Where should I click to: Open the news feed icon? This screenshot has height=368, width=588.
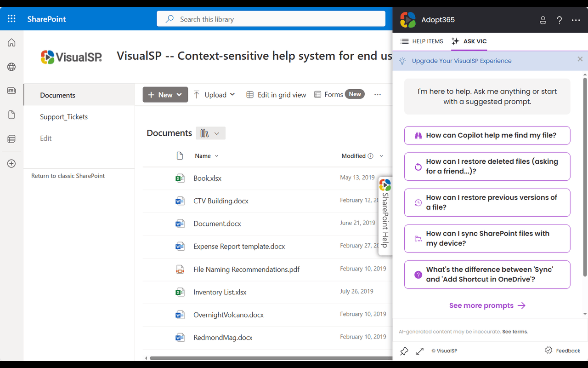(11, 91)
